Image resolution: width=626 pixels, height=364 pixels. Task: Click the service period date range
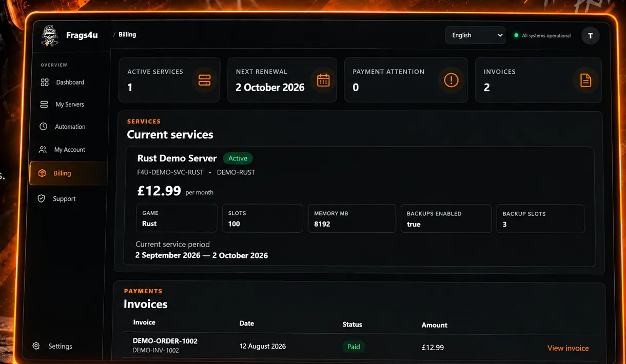pos(202,255)
